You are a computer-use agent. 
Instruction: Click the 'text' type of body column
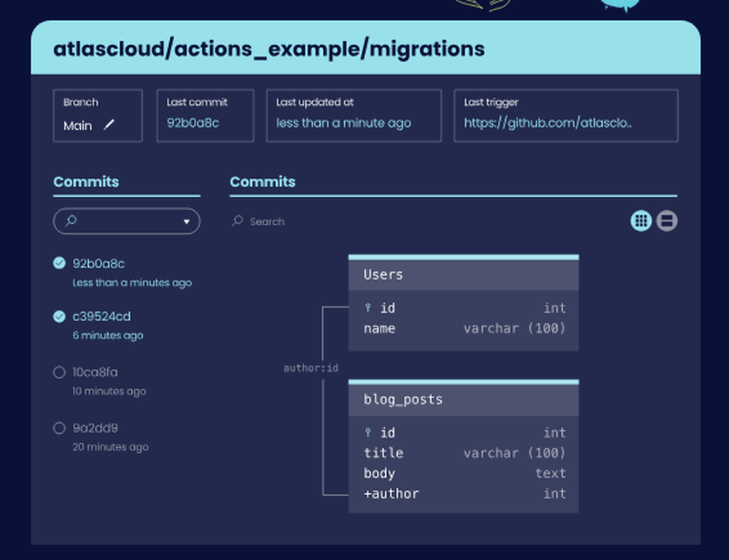550,473
